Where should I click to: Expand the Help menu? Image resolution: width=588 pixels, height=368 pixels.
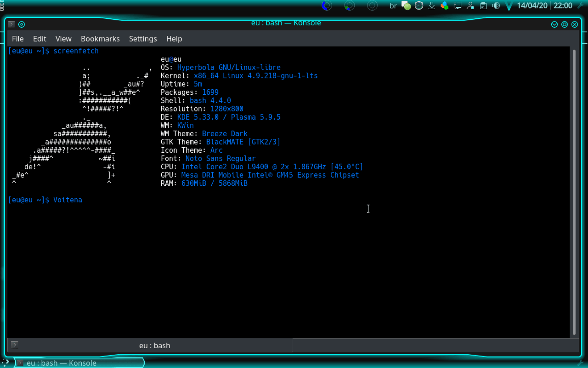(174, 39)
